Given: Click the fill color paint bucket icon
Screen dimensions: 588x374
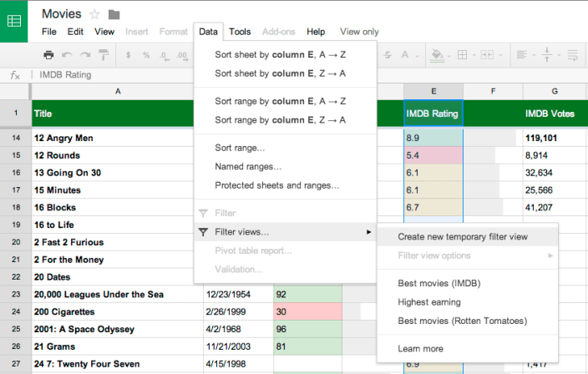Looking at the screenshot, I should click(436, 55).
